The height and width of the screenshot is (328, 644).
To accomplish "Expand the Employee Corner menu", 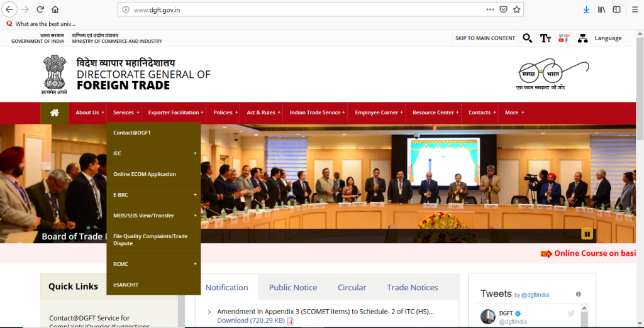I will pos(379,112).
